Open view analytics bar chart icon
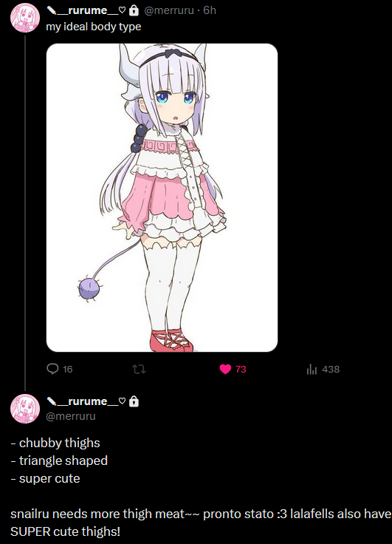Viewport: 392px width, 544px height. pyautogui.click(x=312, y=369)
